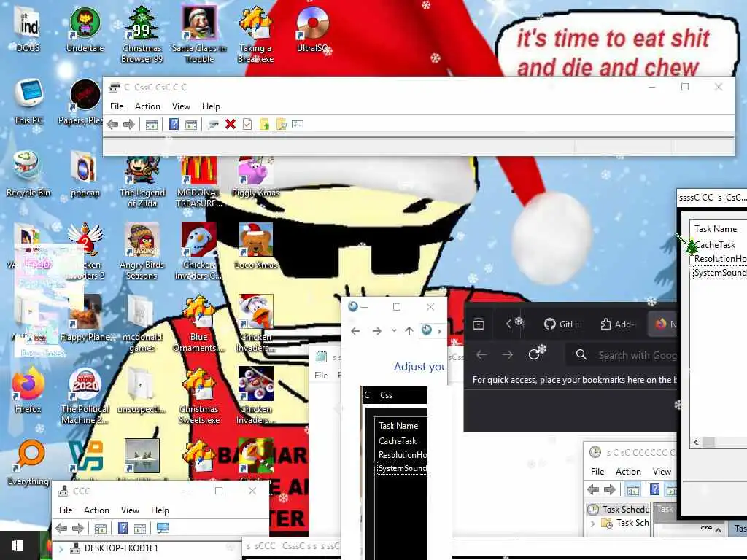The height and width of the screenshot is (560, 747).
Task: Open View menu in the top window
Action: coord(181,106)
